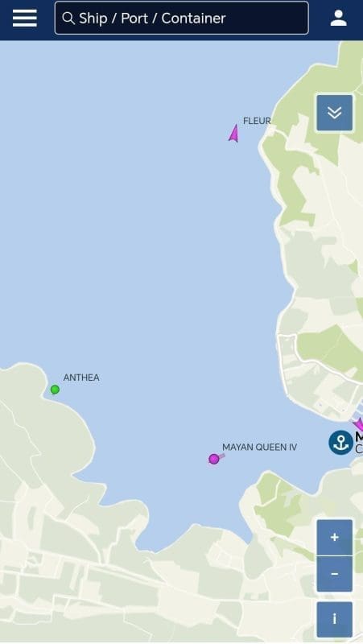Open the user account profile
The height and width of the screenshot is (644, 363).
[338, 18]
